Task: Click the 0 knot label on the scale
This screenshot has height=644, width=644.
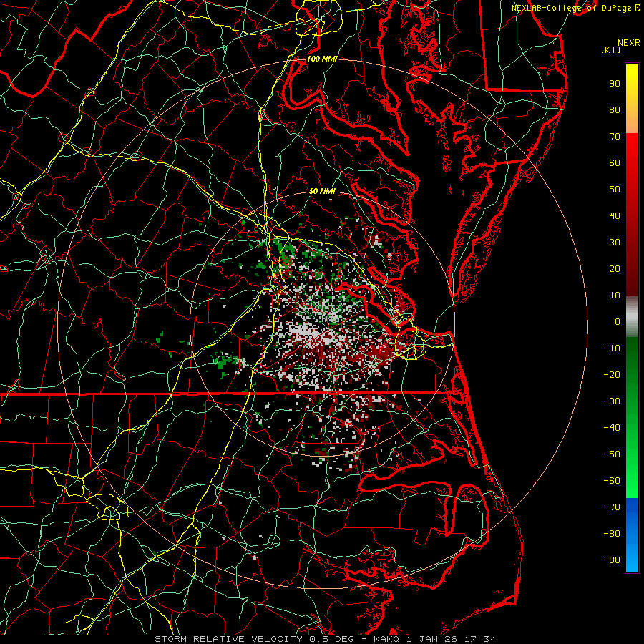Action: coord(618,321)
